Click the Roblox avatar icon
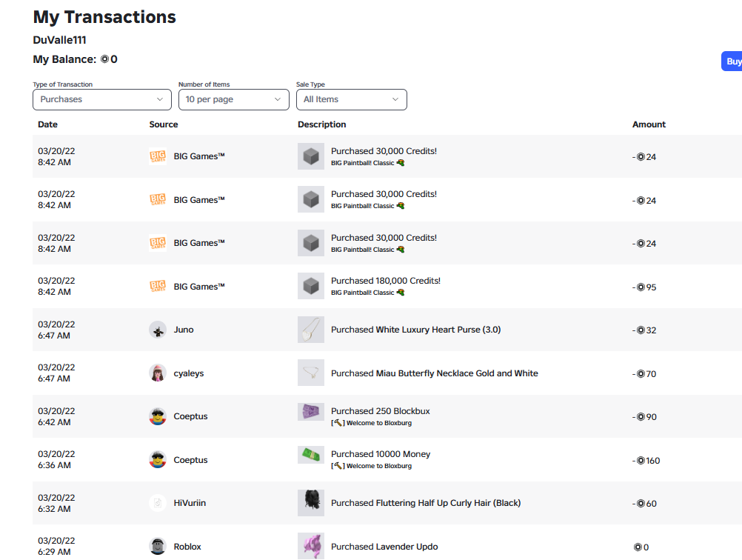Image resolution: width=742 pixels, height=560 pixels. pos(158,546)
